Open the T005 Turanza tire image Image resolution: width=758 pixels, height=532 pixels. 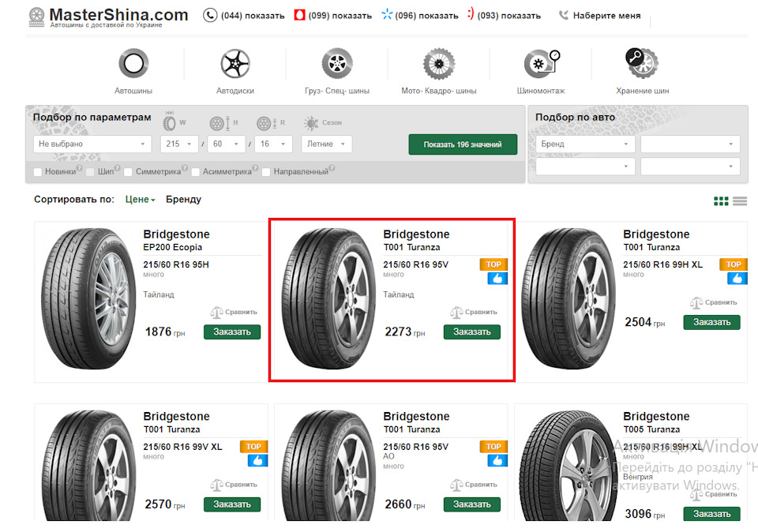coord(568,466)
